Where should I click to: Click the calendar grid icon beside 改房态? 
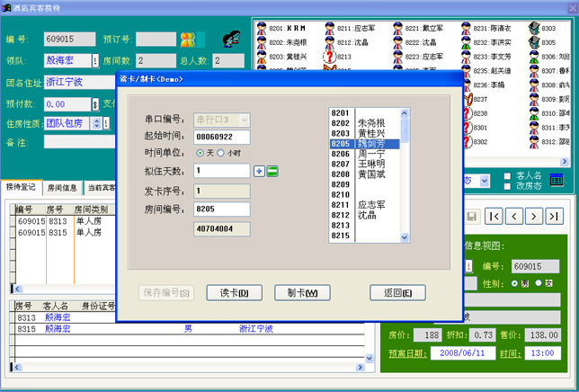[557, 180]
